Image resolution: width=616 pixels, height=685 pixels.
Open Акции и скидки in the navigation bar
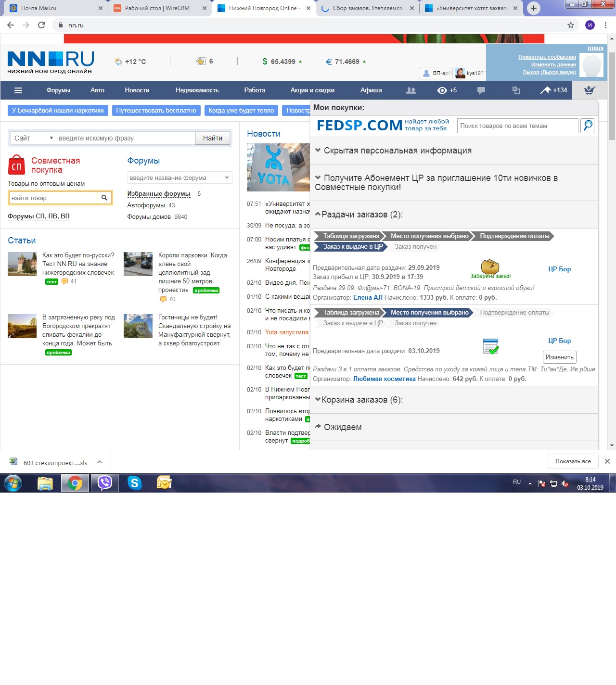click(x=312, y=90)
